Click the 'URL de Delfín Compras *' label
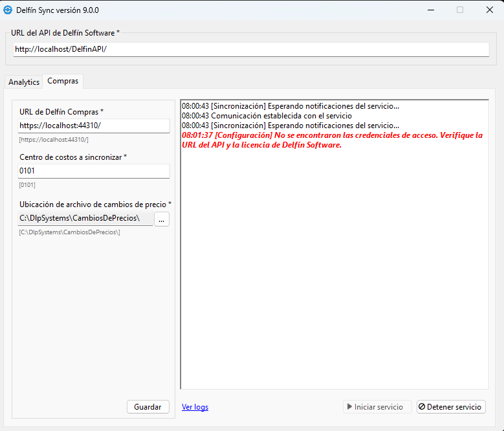This screenshot has width=504, height=431. point(61,112)
